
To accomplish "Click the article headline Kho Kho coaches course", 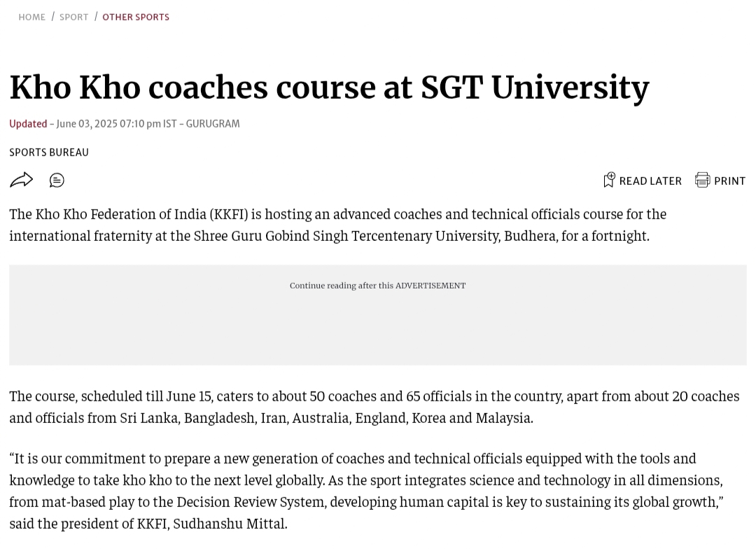I will click(x=329, y=88).
